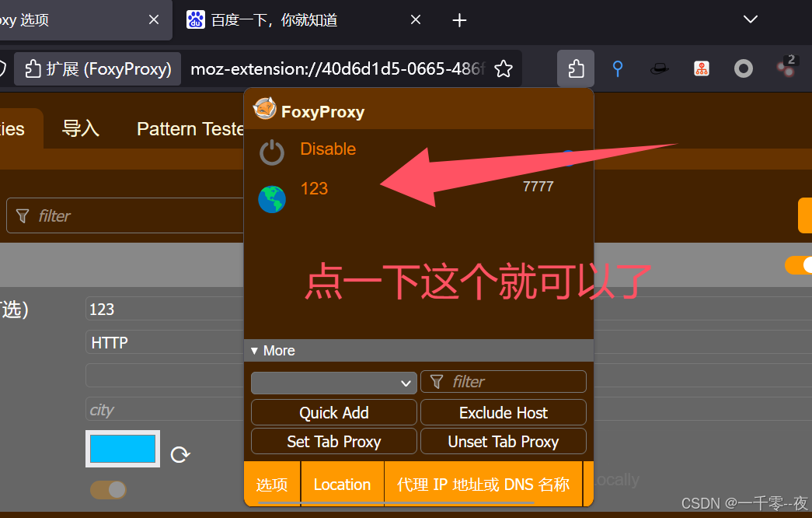Click the 7777 port text
The image size is (812, 518).
(538, 186)
